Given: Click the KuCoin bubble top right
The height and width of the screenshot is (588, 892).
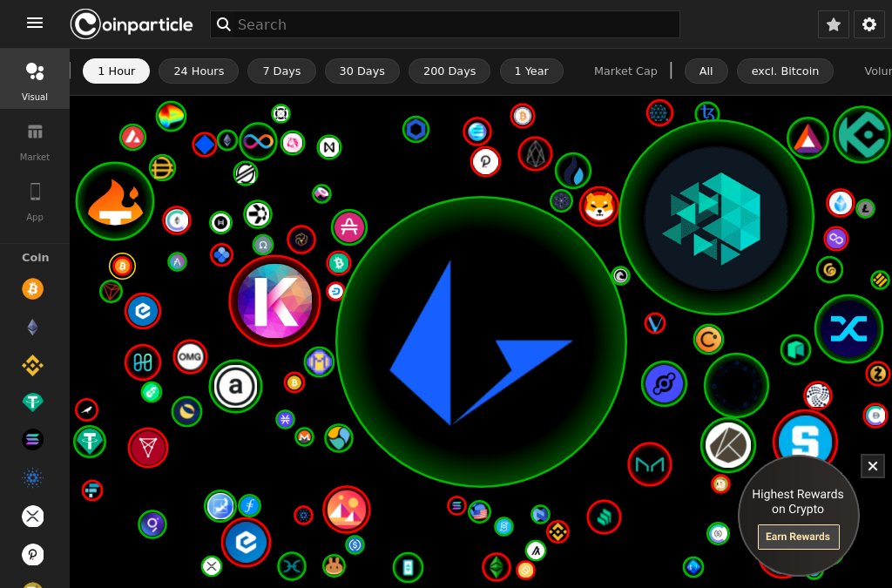Looking at the screenshot, I should (862, 135).
